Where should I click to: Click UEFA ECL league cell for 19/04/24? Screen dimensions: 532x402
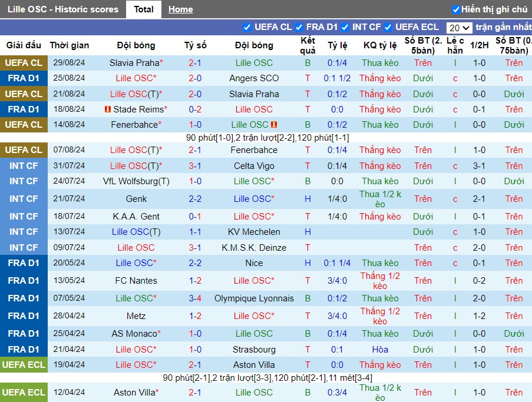pyautogui.click(x=24, y=365)
